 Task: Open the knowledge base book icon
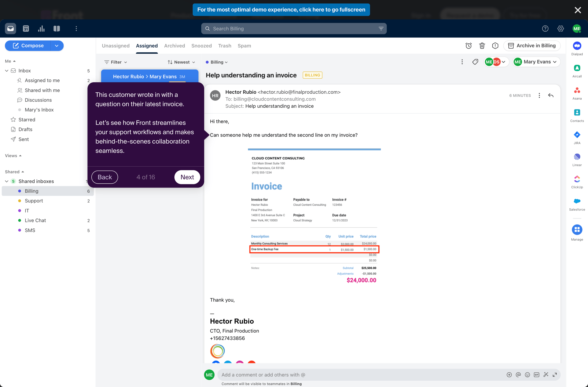[57, 29]
